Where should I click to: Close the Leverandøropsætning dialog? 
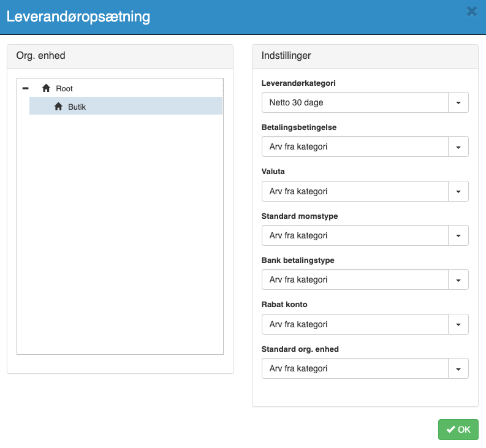[x=472, y=12]
